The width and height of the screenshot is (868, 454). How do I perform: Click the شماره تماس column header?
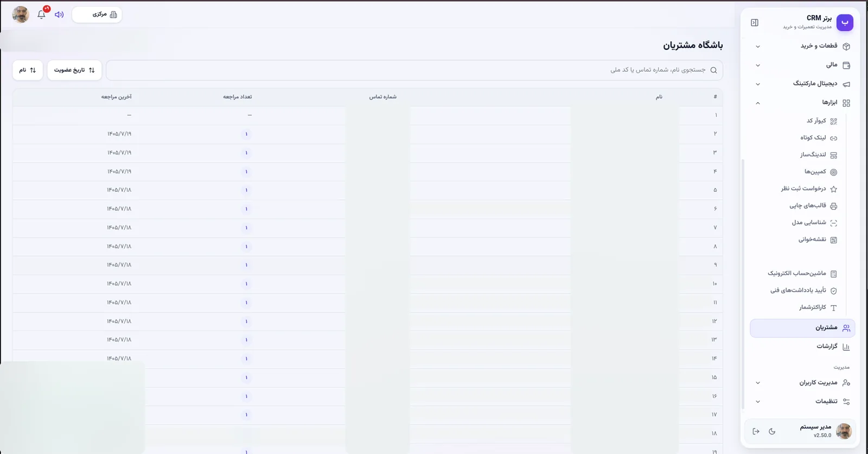(x=383, y=97)
